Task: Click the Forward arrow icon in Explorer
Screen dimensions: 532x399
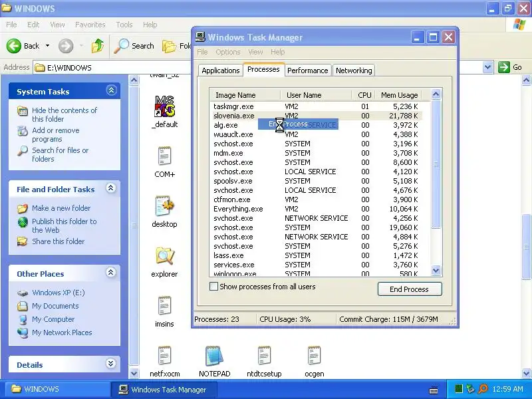Action: 66,46
